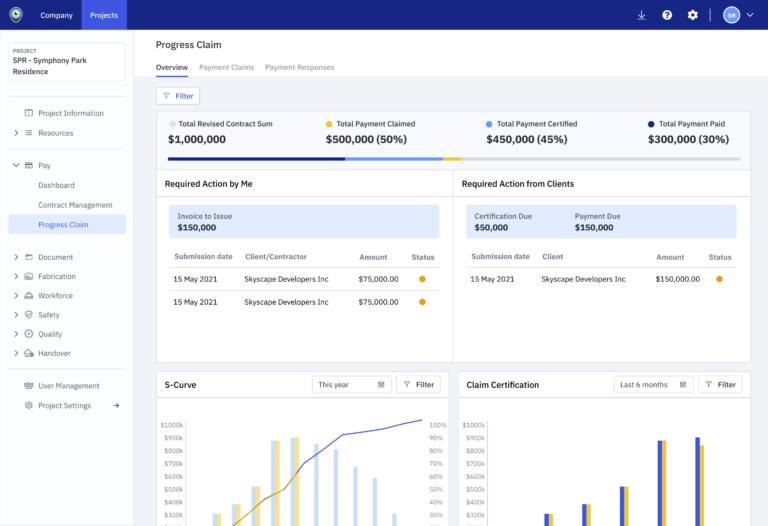This screenshot has height=526, width=768.
Task: Click Submission date header under Required Action by Me
Action: tap(203, 257)
